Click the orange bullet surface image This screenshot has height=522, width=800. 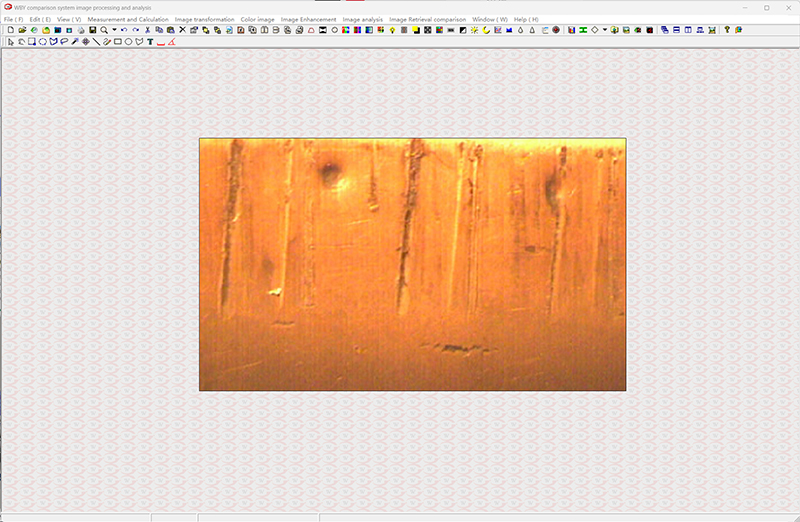412,264
